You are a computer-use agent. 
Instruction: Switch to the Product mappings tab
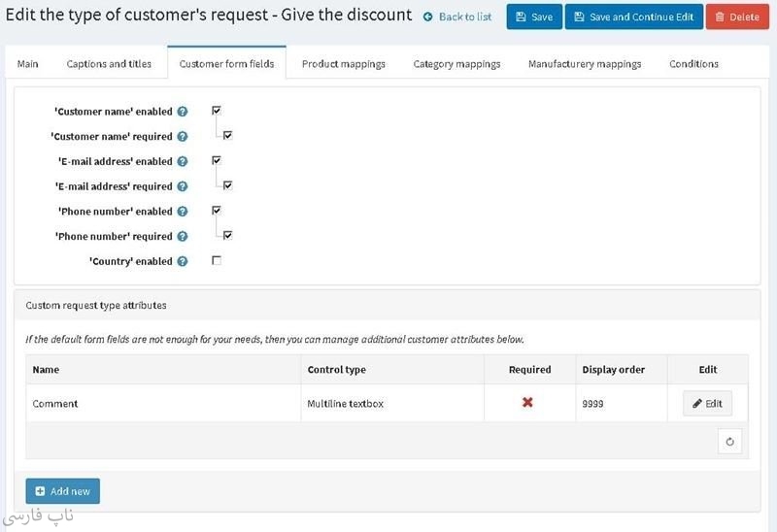[x=343, y=64]
